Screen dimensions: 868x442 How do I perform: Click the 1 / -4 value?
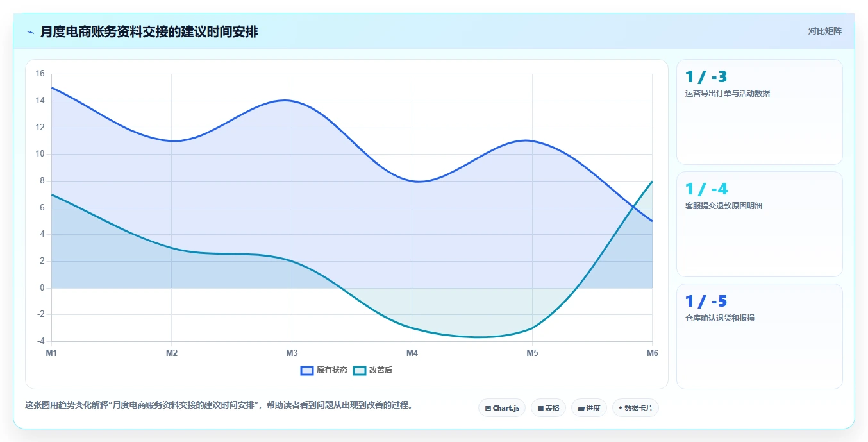706,189
